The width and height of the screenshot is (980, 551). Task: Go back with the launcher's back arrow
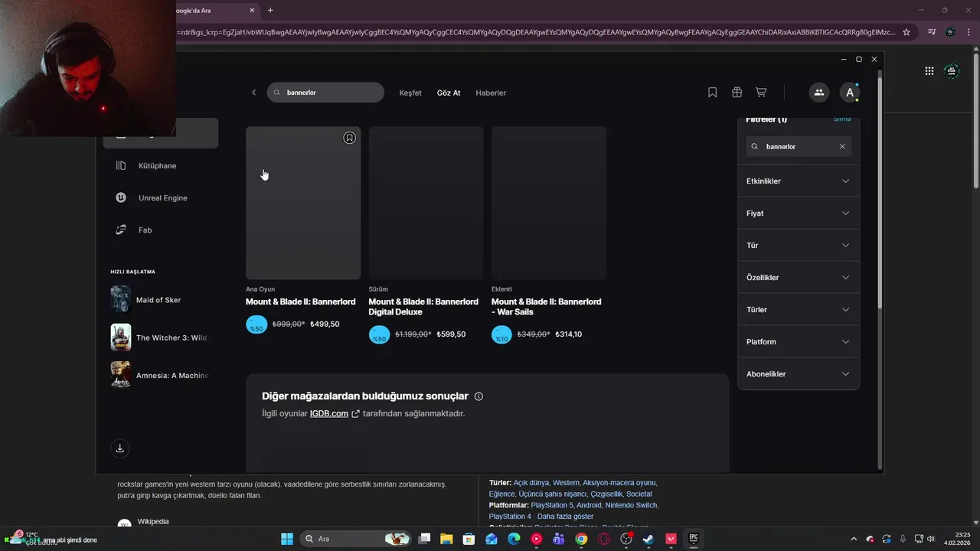click(x=254, y=93)
